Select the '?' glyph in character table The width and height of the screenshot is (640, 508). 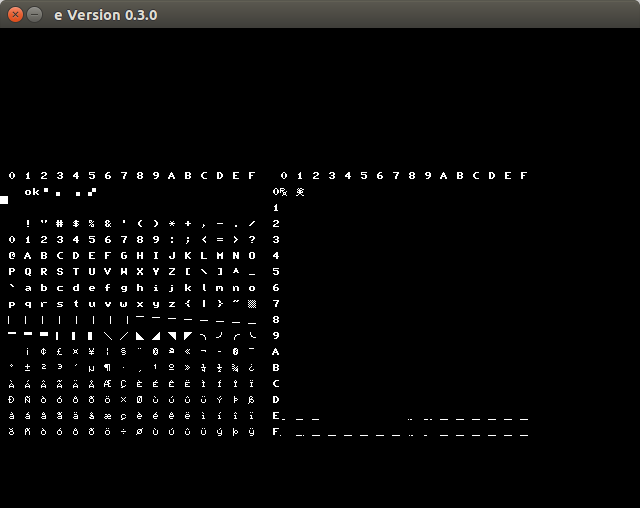coord(252,240)
